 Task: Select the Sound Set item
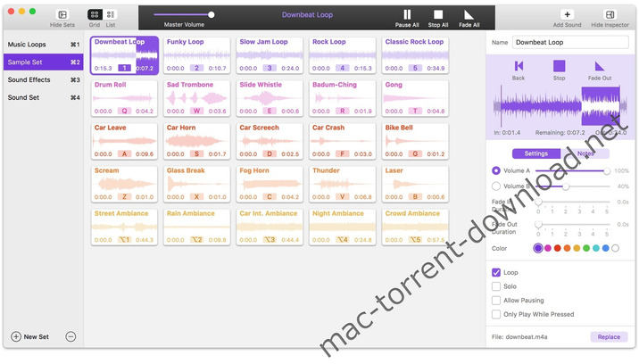coord(43,97)
